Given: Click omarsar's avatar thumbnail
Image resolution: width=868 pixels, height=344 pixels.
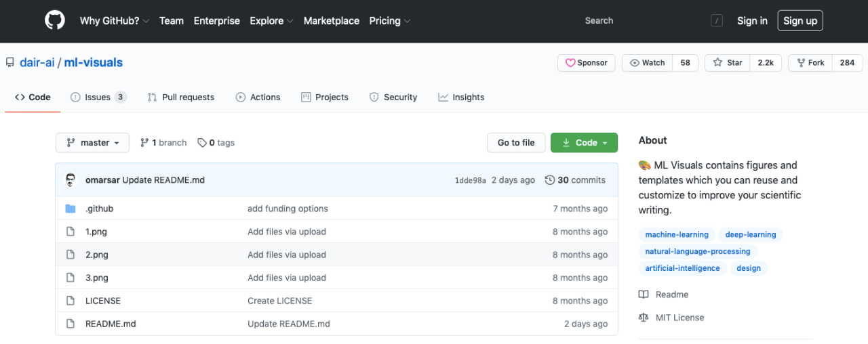Looking at the screenshot, I should click(71, 180).
